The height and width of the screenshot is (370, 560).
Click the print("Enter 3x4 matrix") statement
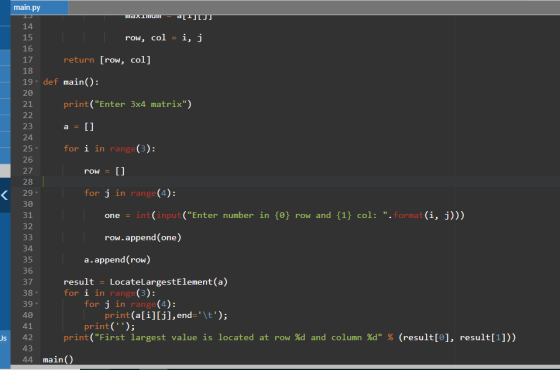pyautogui.click(x=128, y=104)
